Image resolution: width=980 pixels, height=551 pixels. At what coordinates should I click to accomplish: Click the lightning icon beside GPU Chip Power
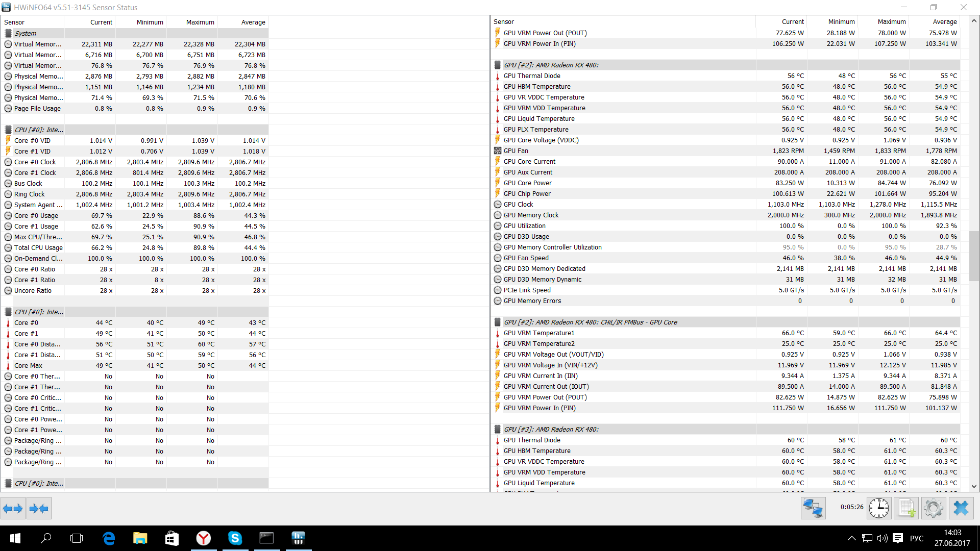(x=498, y=194)
